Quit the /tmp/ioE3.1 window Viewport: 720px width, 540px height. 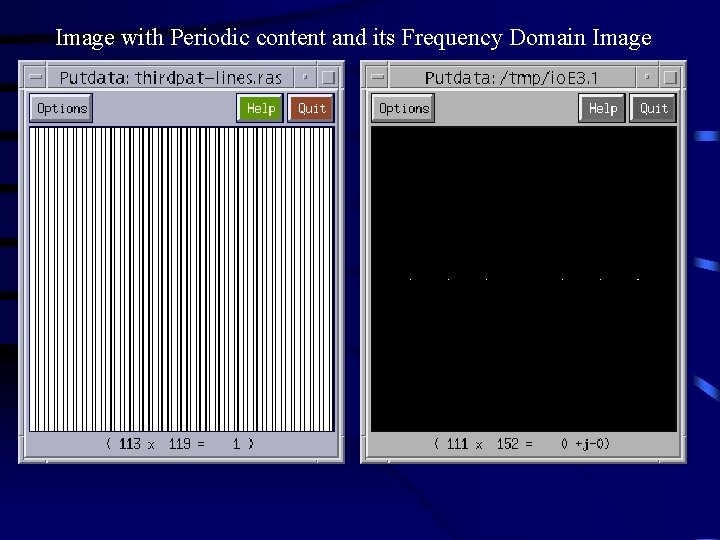[653, 108]
